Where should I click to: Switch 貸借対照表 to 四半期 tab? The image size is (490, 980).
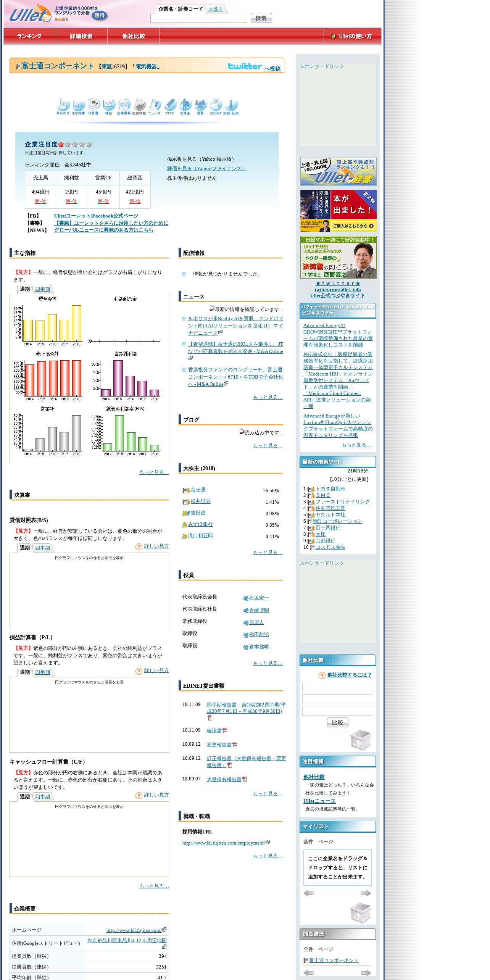[42, 548]
